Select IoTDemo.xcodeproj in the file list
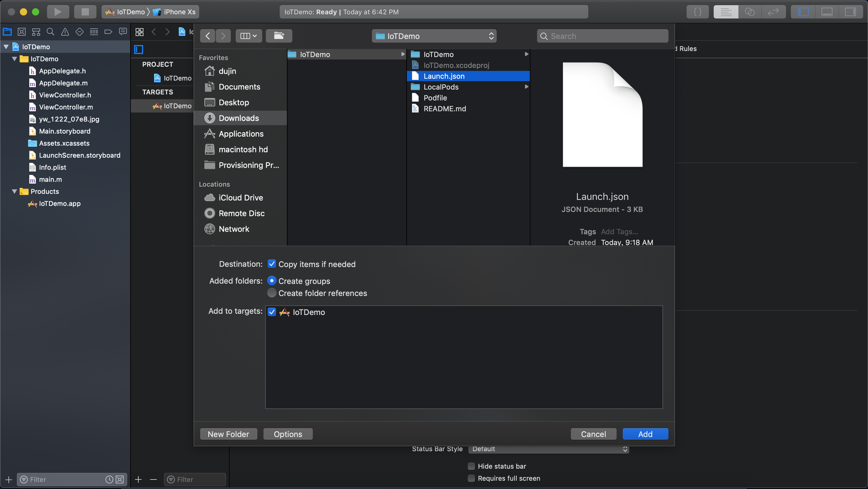Viewport: 868px width, 489px height. pos(468,65)
